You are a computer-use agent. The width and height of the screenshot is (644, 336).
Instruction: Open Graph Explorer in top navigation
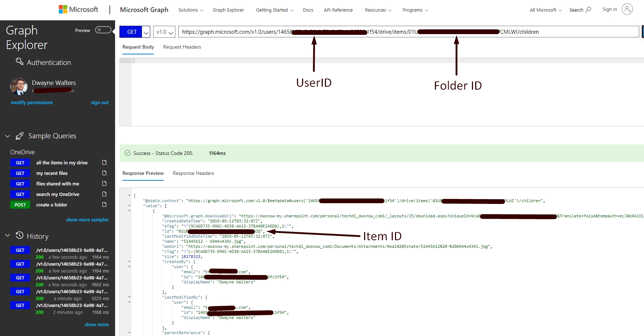click(228, 10)
